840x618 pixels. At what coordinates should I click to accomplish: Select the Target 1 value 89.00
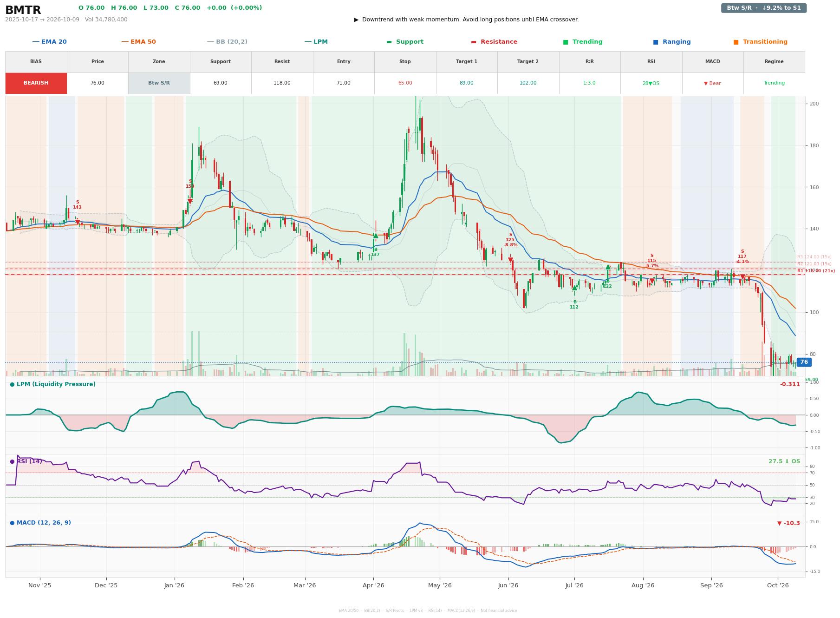pos(467,83)
